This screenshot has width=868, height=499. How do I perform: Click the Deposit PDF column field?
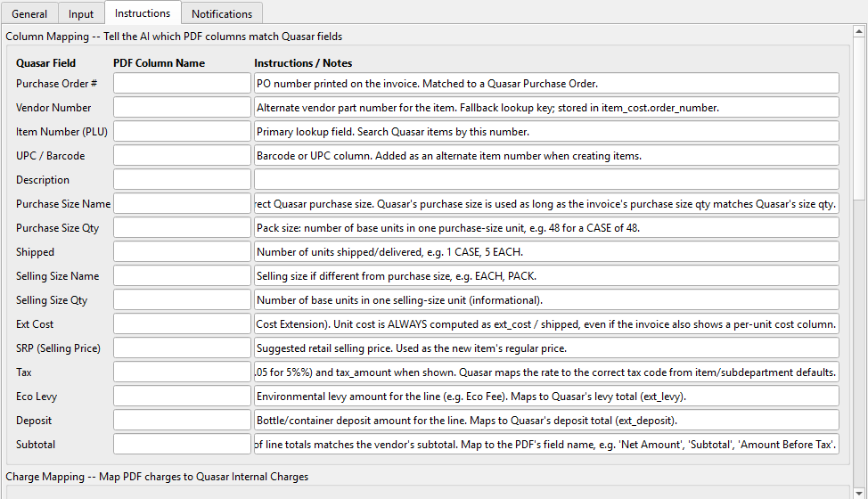(182, 421)
